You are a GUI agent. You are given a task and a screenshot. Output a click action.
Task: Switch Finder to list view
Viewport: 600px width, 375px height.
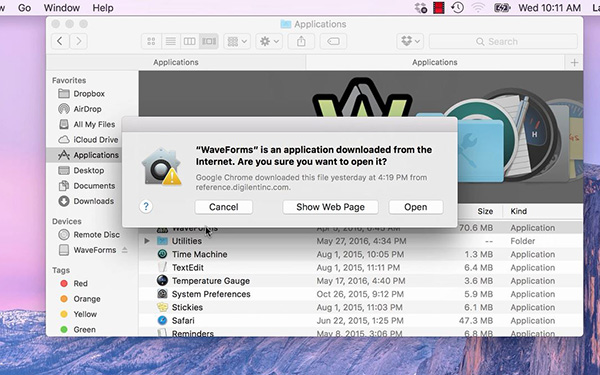pos(171,41)
